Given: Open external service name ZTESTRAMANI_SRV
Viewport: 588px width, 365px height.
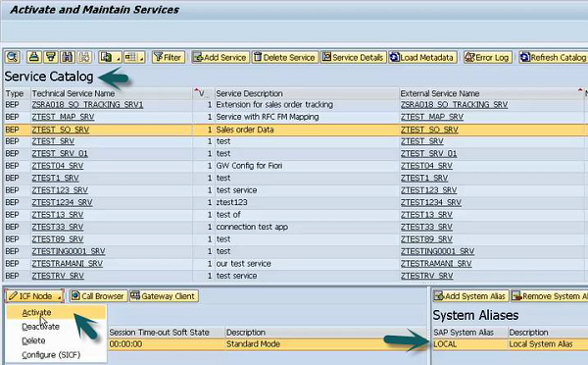Looking at the screenshot, I should click(x=436, y=264).
